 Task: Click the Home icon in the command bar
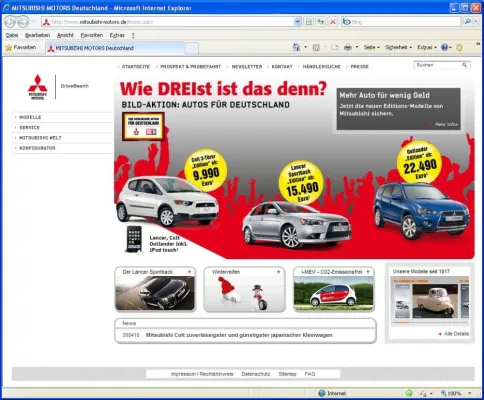click(296, 47)
